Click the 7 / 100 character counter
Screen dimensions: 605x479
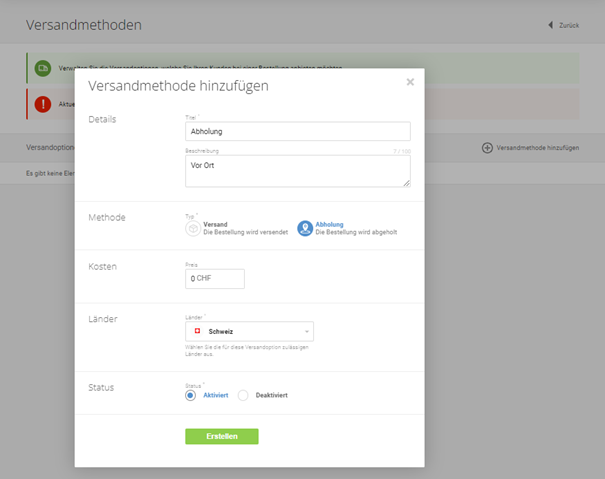(x=402, y=151)
